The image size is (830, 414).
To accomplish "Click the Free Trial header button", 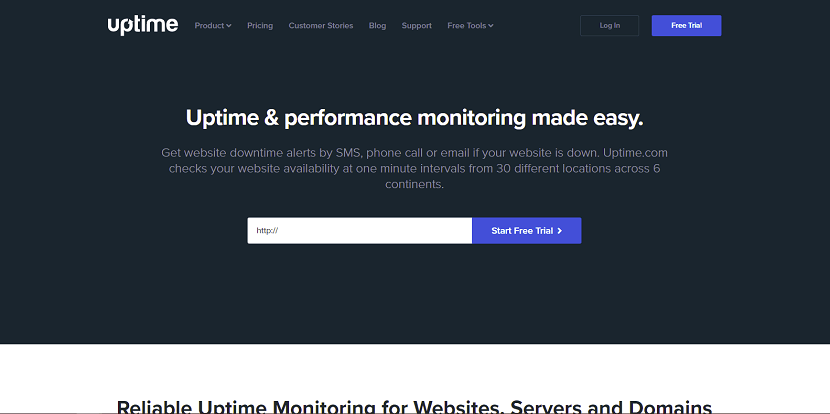I will (x=686, y=25).
